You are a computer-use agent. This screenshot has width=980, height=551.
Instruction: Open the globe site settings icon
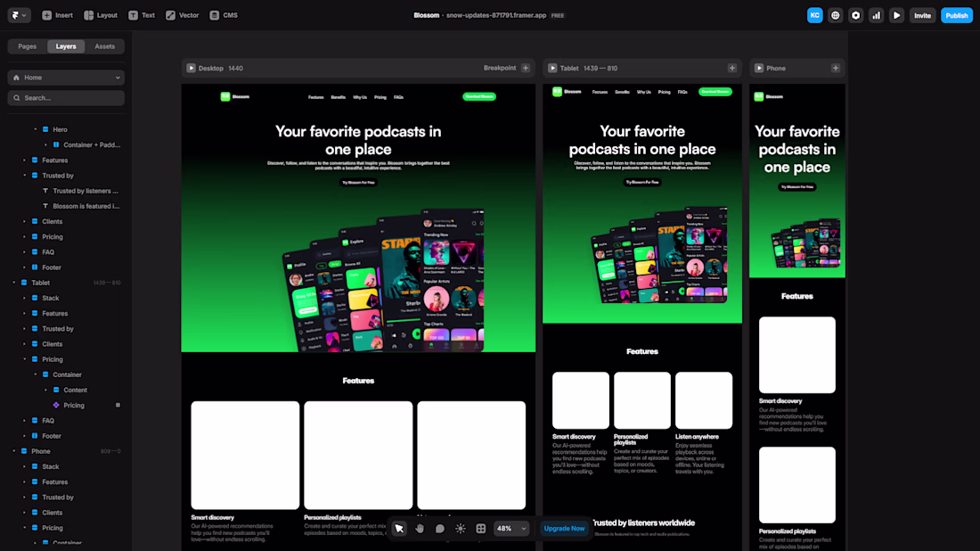click(x=835, y=16)
